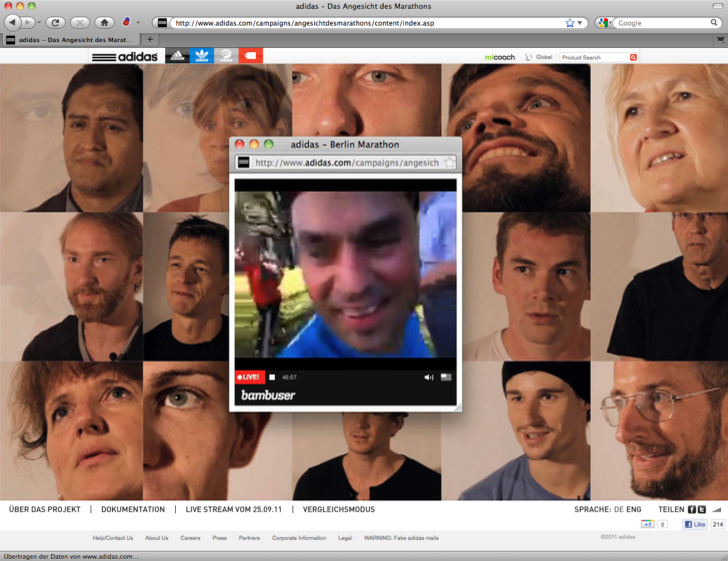Open the adidas Performance black logo tab
This screenshot has height=561, width=728.
tap(177, 56)
